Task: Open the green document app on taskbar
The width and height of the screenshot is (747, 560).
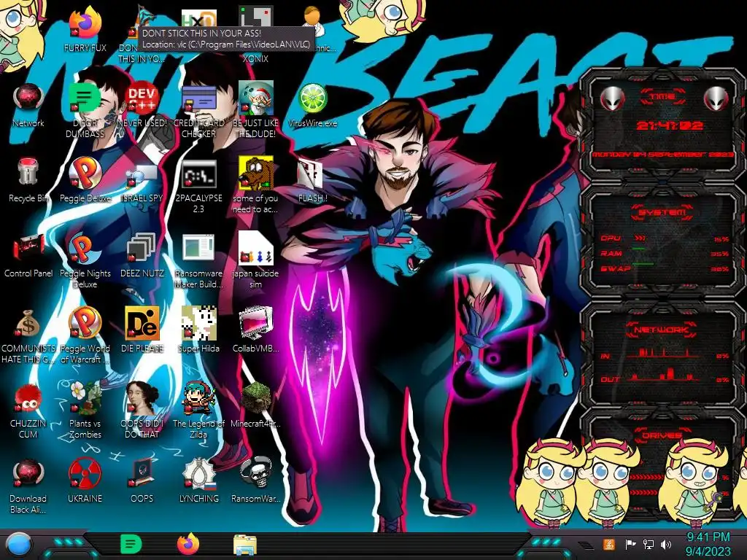Action: pyautogui.click(x=130, y=545)
